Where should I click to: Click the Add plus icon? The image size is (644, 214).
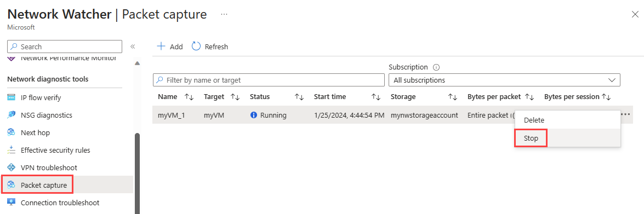pos(161,47)
